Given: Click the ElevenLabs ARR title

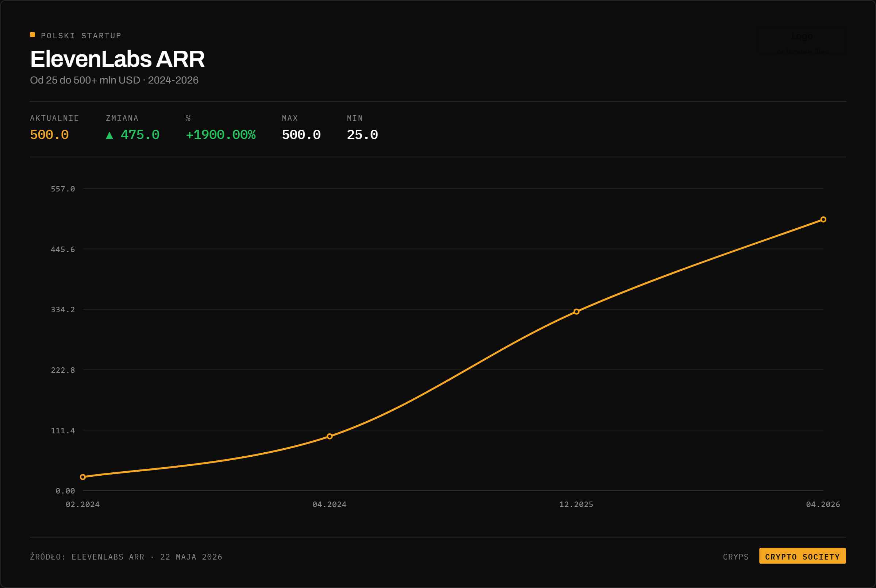Looking at the screenshot, I should point(118,59).
